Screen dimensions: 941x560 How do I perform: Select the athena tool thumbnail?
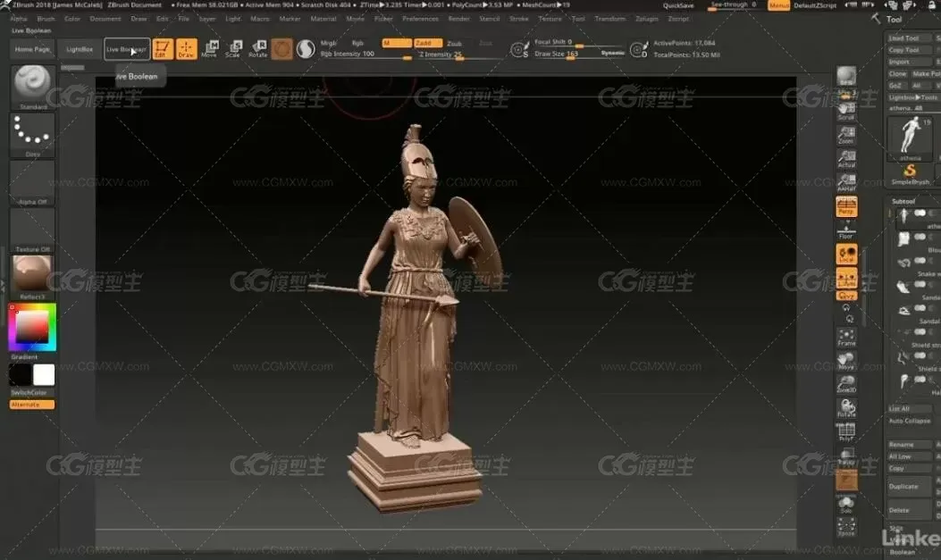tap(910, 138)
